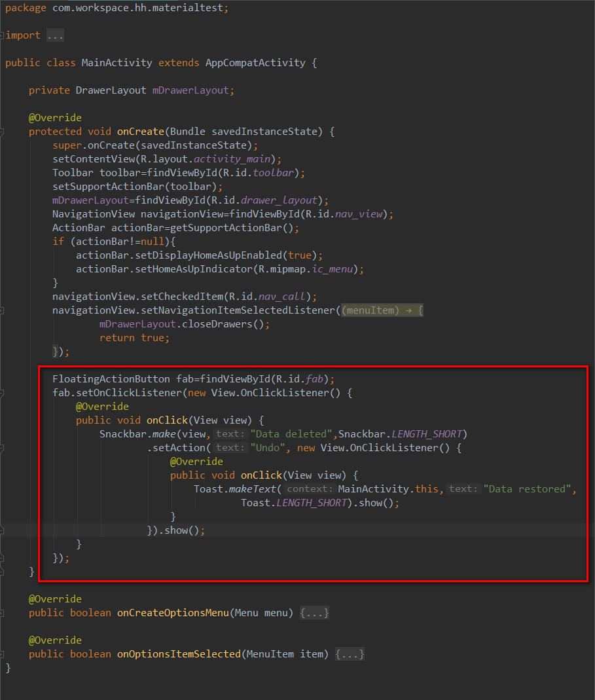Click the string "Data restored"

tap(527, 489)
